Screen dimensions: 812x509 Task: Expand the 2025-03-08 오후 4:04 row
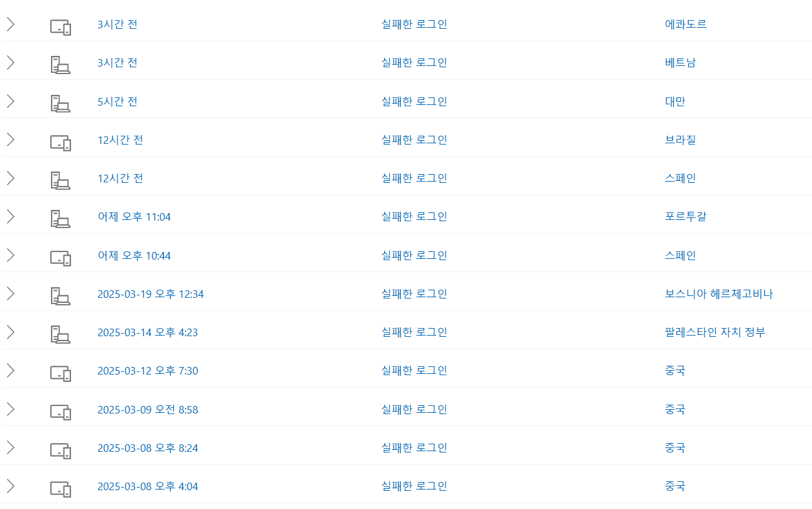click(x=10, y=486)
